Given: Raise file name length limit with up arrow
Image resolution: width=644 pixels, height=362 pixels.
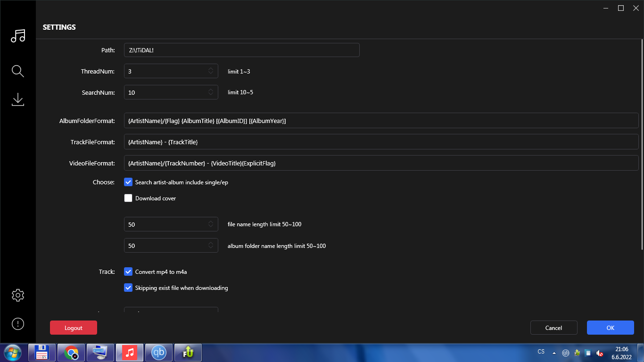Looking at the screenshot, I should coord(211,221).
